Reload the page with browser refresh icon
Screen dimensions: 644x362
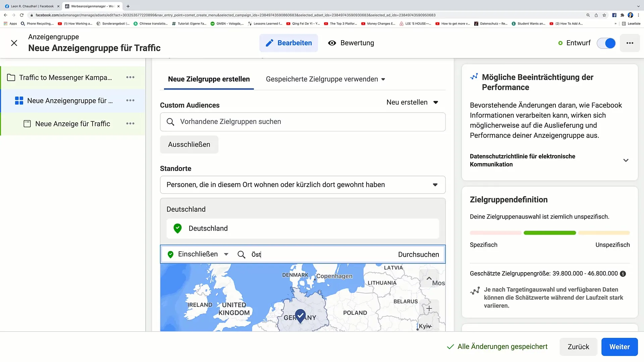coord(22,15)
